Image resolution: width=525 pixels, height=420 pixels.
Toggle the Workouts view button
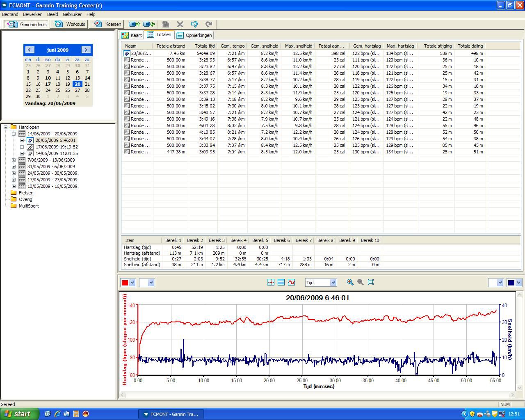pos(71,24)
